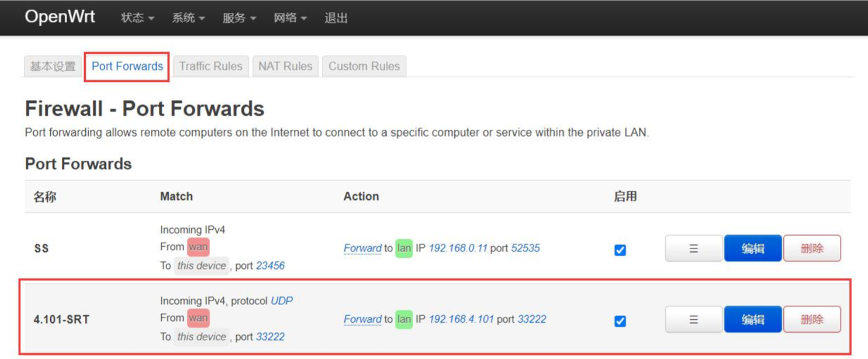Click 退出 to log out

pos(336,18)
